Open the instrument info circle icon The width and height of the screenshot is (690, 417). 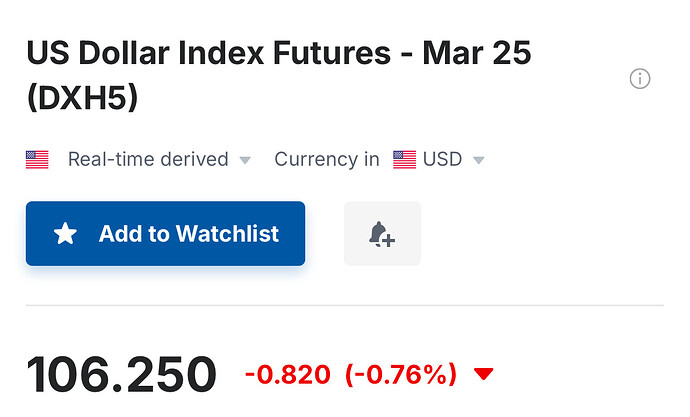(640, 79)
